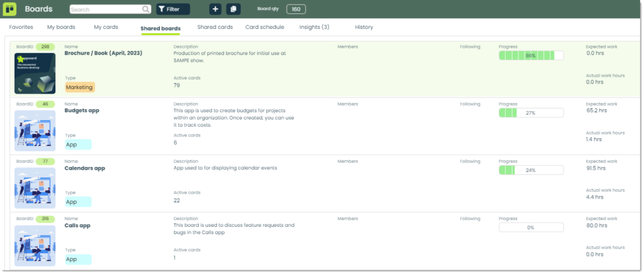Click board name Brochure / Book (April, 2023)
Viewport: 644px width, 274px height.
click(x=104, y=53)
